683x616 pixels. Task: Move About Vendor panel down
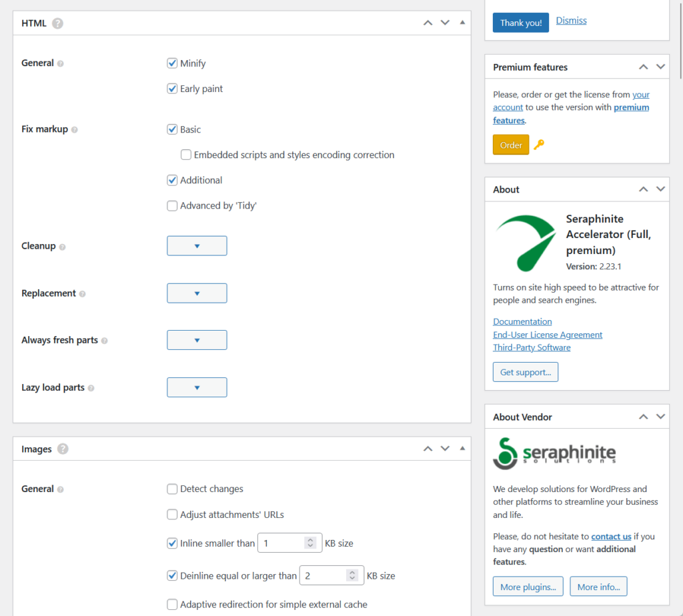[x=661, y=417]
